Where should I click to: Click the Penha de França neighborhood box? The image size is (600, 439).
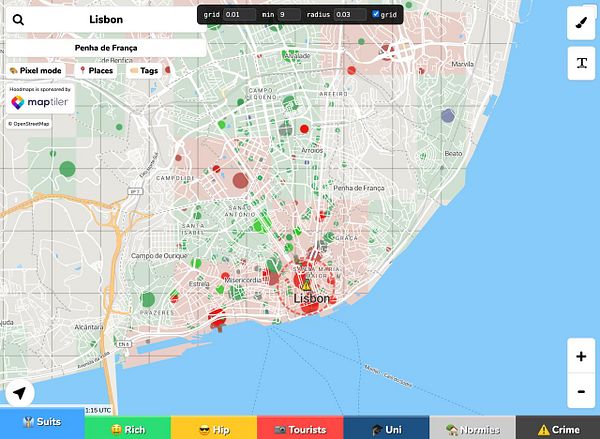coord(106,48)
